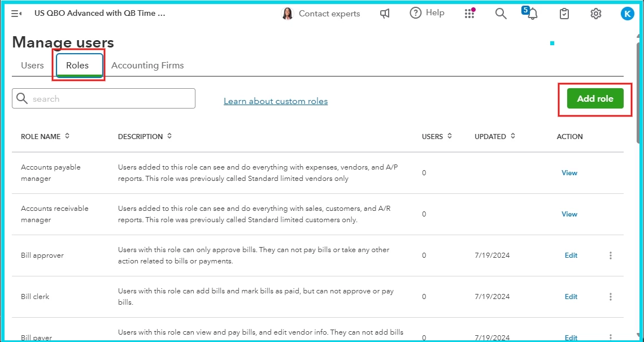Click the Contact experts avatar icon
This screenshot has height=342, width=644.
[x=287, y=14]
